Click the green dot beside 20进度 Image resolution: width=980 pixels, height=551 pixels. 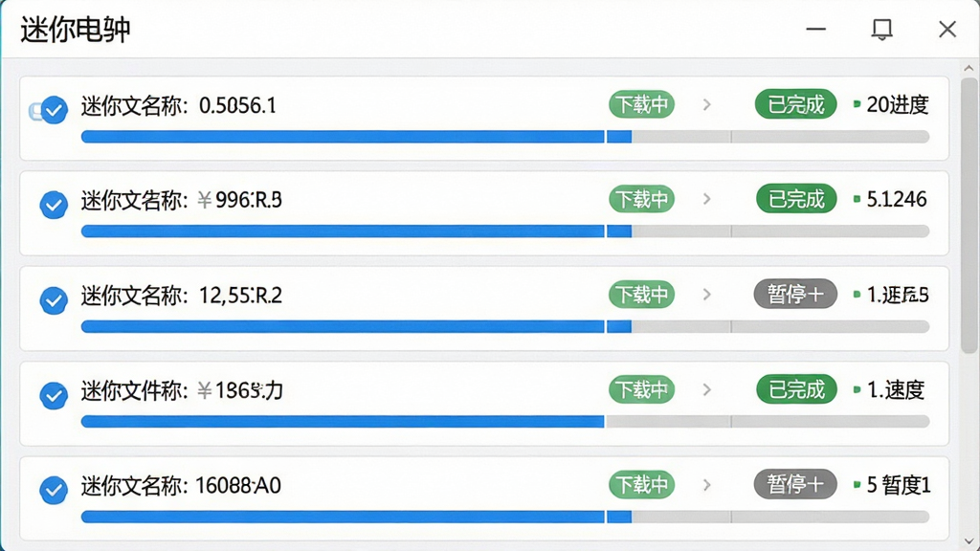[x=857, y=103]
